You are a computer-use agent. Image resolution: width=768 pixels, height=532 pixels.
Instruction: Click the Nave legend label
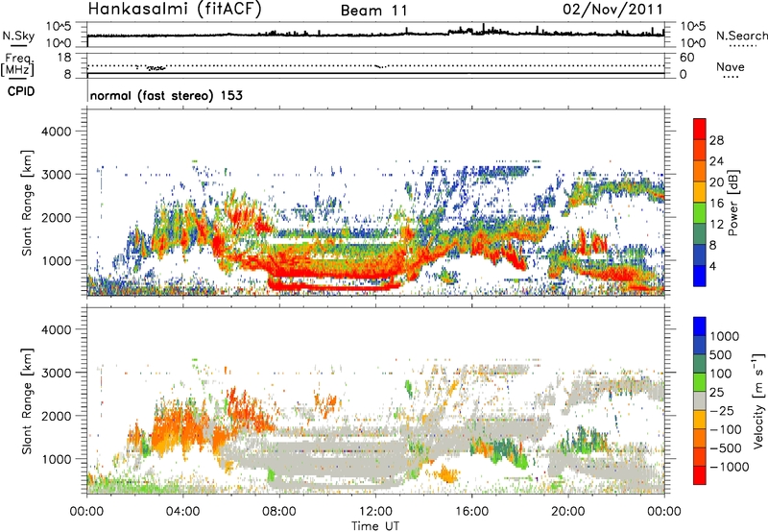730,66
